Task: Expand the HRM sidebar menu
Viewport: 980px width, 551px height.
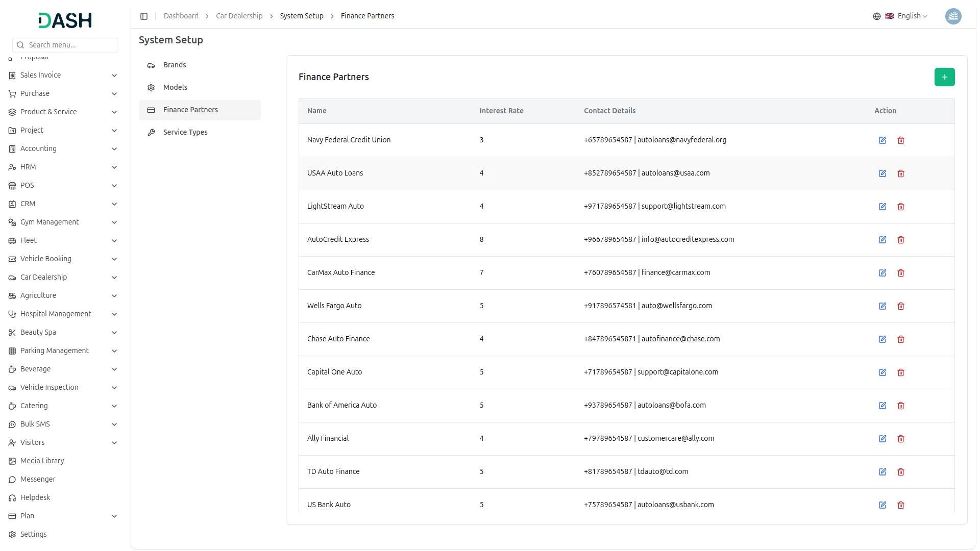Action: [63, 167]
